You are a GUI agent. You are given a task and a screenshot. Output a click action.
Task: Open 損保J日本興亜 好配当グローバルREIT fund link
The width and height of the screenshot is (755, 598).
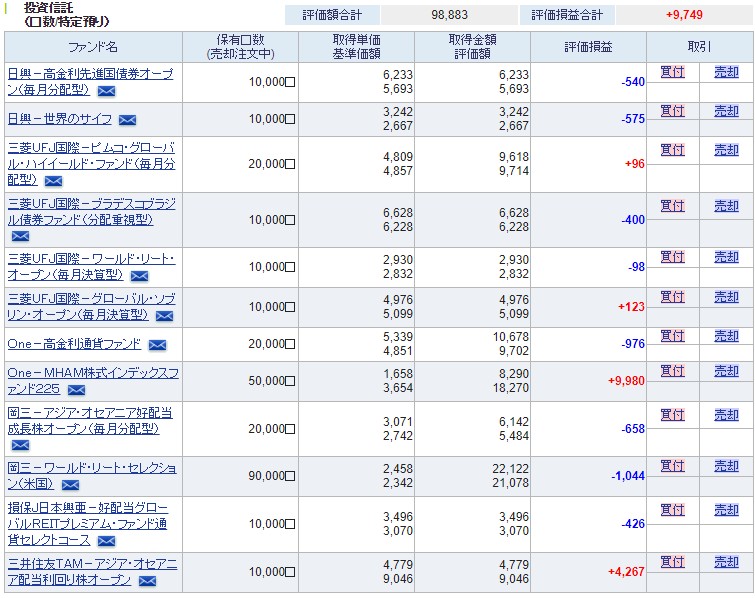pos(88,523)
